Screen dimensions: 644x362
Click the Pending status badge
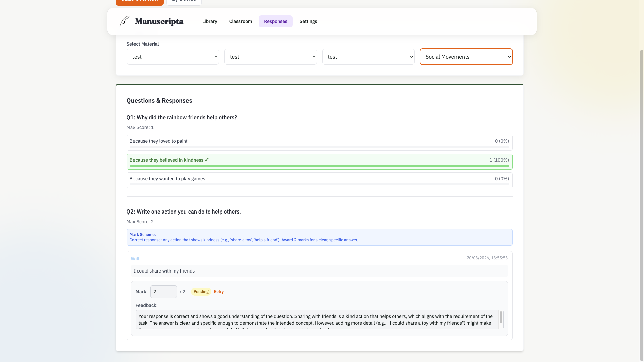click(201, 291)
